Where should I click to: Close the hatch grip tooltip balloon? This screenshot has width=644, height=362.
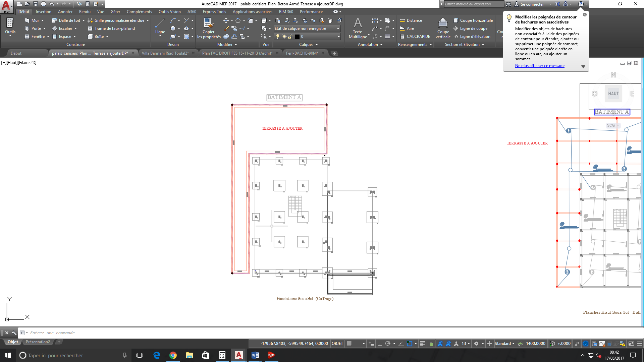coord(585,15)
